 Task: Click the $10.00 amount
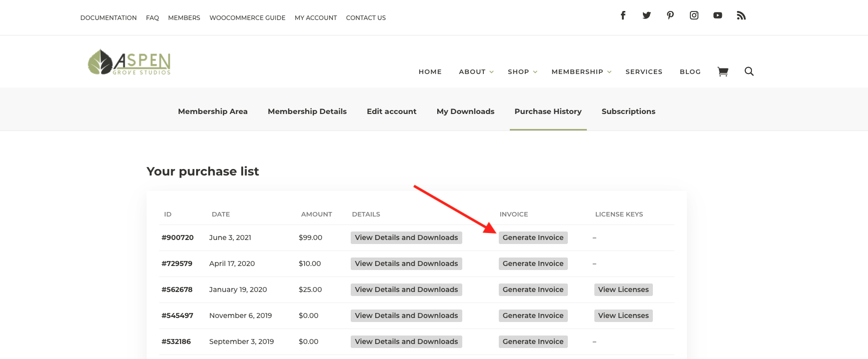pos(310,263)
